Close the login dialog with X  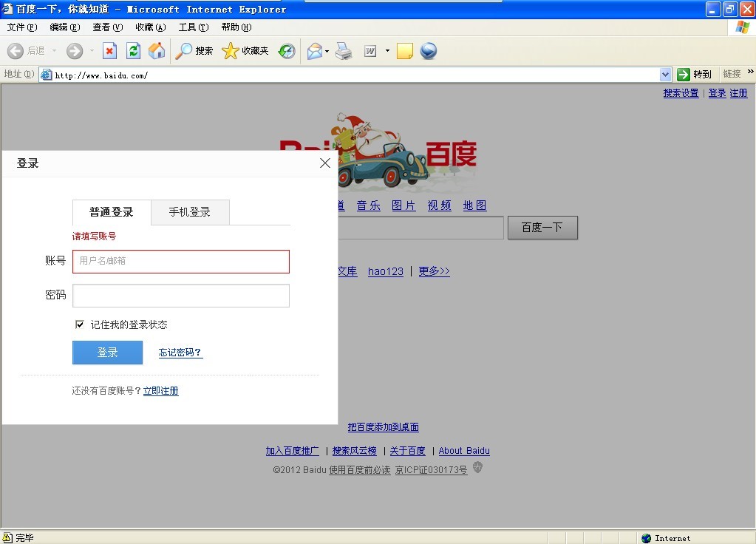[x=324, y=163]
